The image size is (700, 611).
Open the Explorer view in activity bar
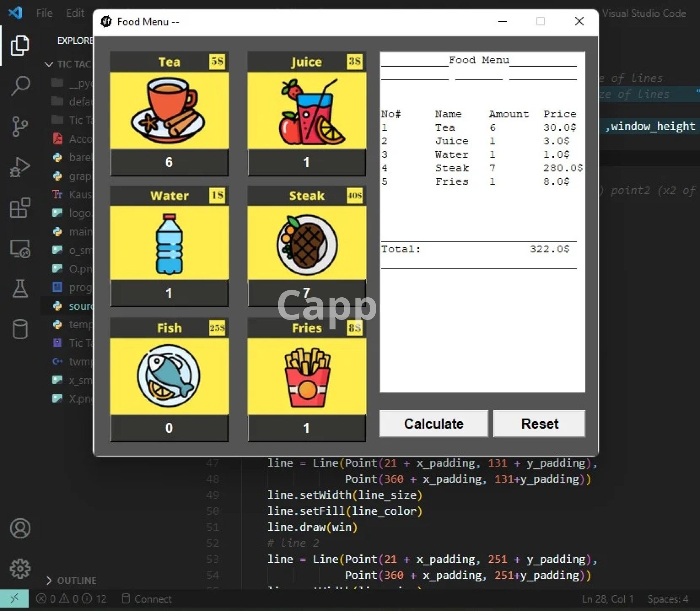pos(20,46)
